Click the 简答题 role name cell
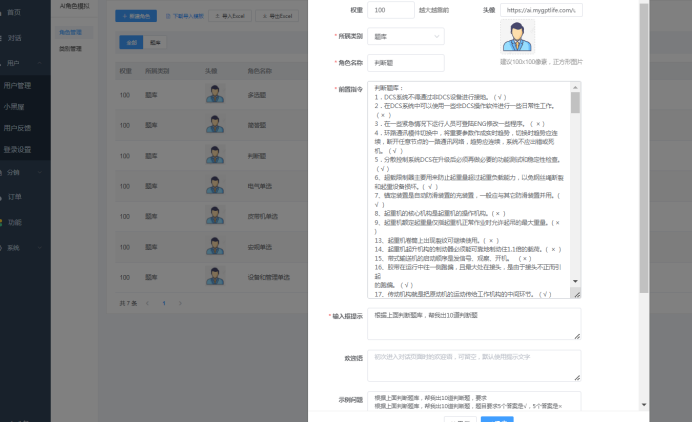Image resolution: width=692 pixels, height=423 pixels. [257, 125]
